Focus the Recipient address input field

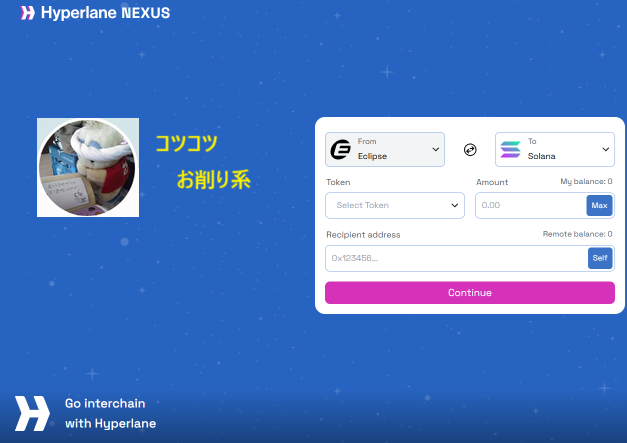point(456,258)
